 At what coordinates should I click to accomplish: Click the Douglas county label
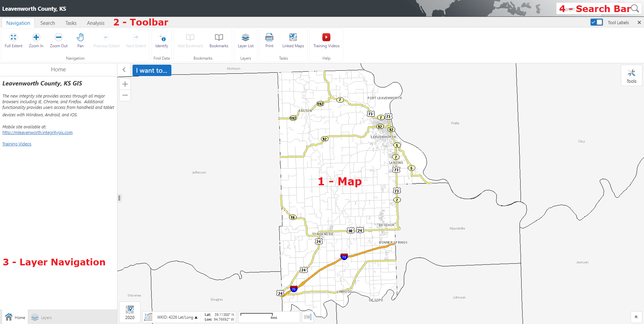tap(217, 300)
